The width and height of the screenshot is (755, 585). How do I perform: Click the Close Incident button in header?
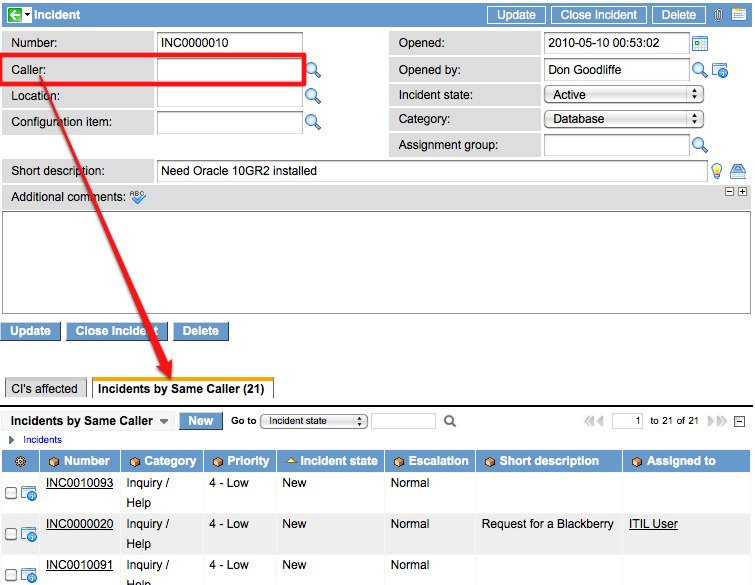(598, 15)
